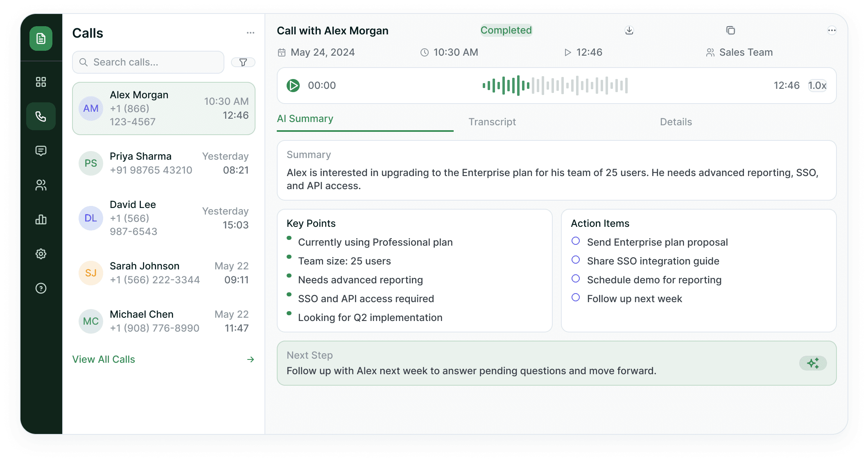This screenshot has height=461, width=868.
Task: Change the 1.0x playback speed
Action: point(817,86)
